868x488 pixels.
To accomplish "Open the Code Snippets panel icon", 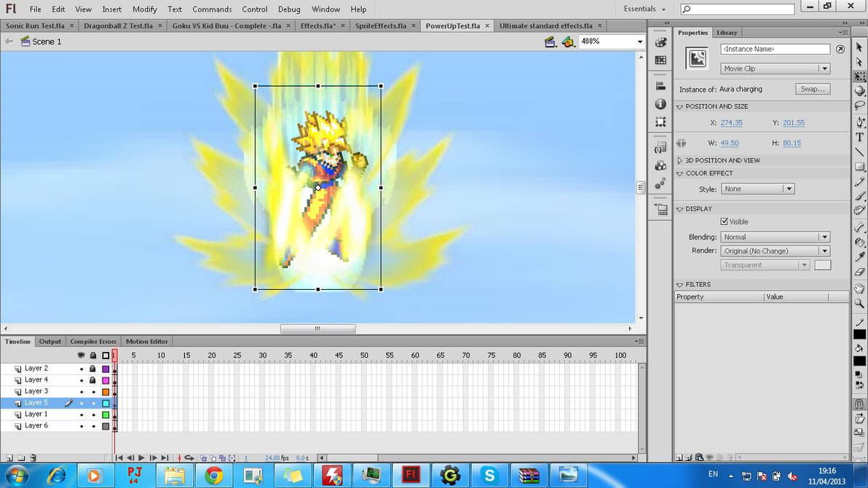I will pos(660,148).
